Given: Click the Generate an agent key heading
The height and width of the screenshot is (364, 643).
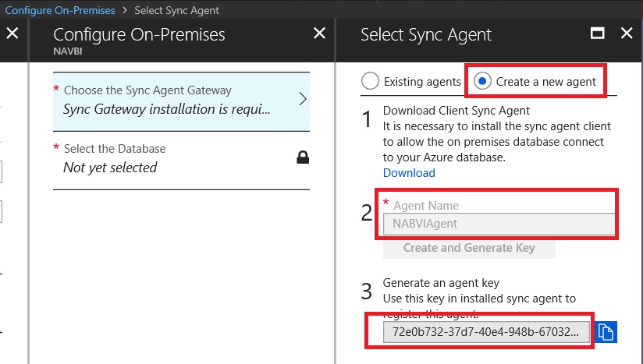Looking at the screenshot, I should click(441, 283).
